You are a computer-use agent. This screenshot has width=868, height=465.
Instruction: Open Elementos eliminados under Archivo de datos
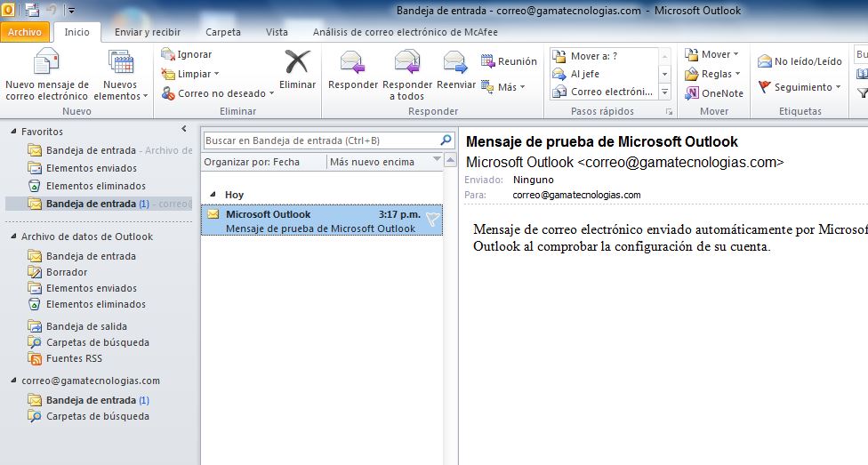point(96,304)
